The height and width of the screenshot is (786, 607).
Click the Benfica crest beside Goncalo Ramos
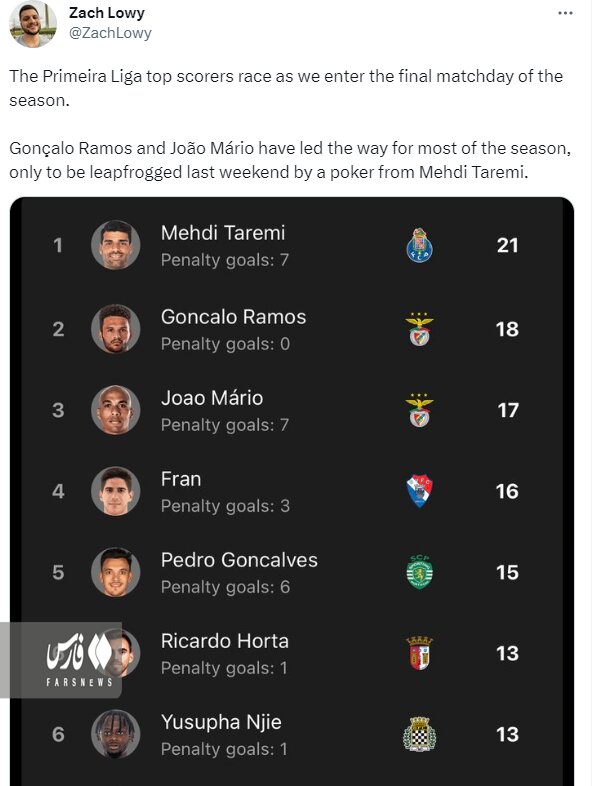[419, 328]
